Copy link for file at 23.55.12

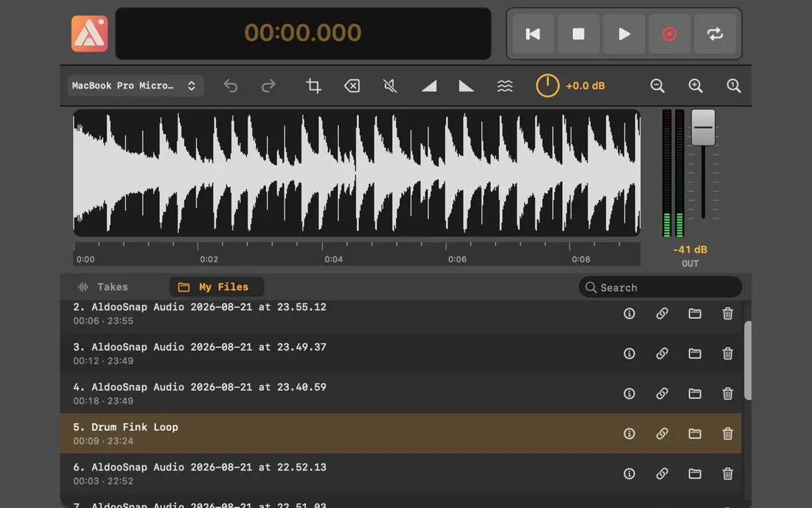662,313
